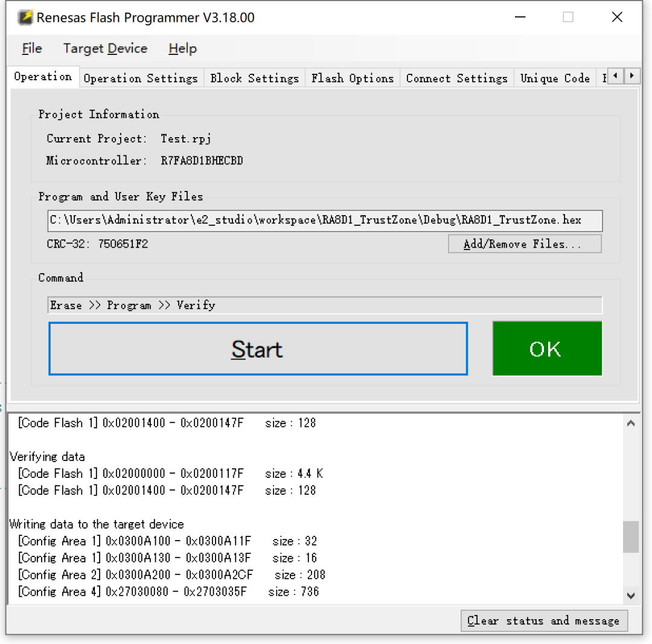Switch to the Block Settings tab
652x644 pixels.
click(254, 78)
